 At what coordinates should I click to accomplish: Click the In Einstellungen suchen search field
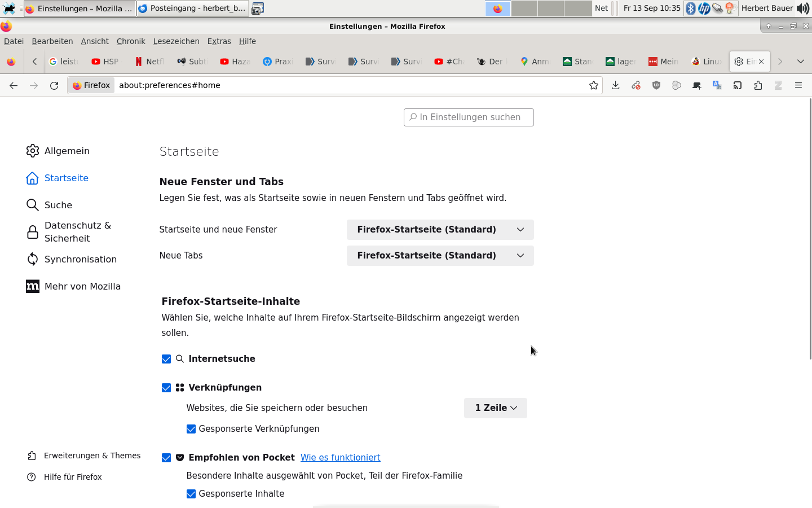(469, 117)
